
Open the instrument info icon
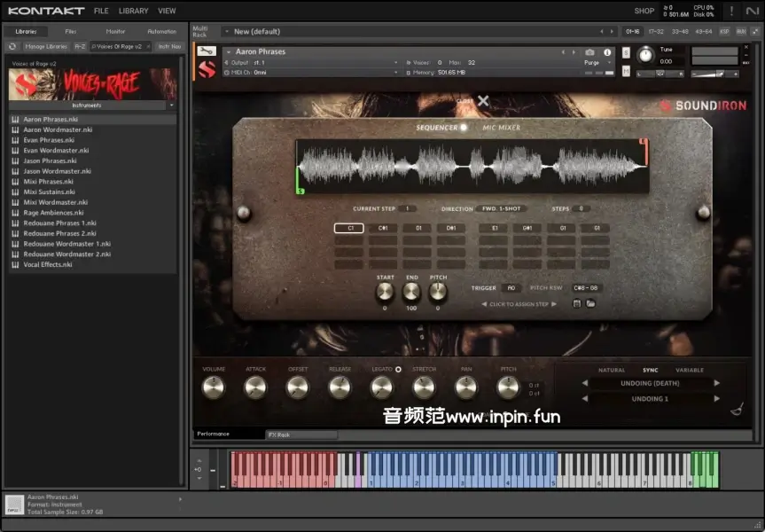[x=607, y=52]
